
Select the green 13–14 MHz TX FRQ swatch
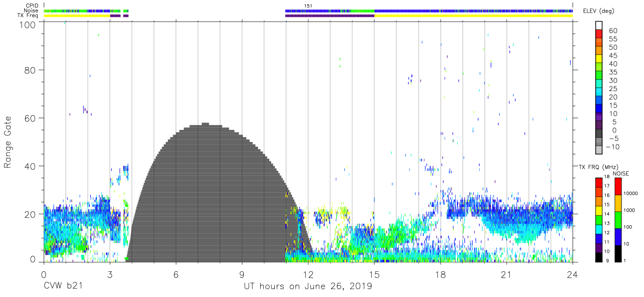(x=599, y=220)
